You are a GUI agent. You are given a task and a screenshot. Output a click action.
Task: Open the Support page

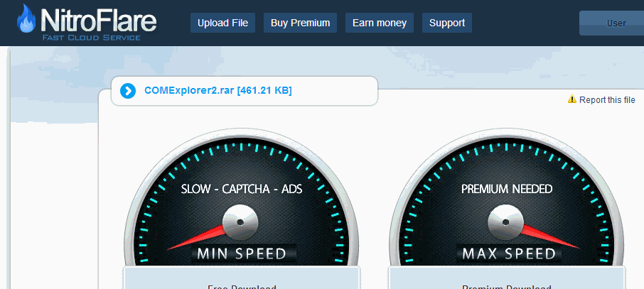(447, 23)
